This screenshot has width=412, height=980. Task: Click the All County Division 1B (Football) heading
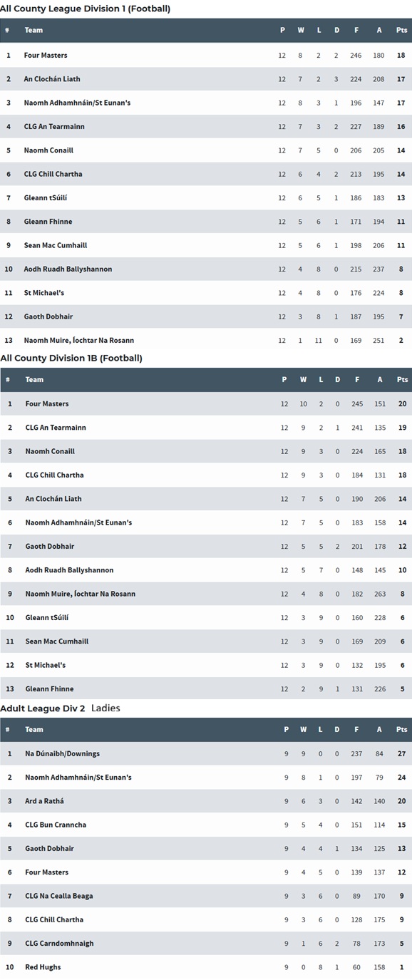tap(71, 358)
